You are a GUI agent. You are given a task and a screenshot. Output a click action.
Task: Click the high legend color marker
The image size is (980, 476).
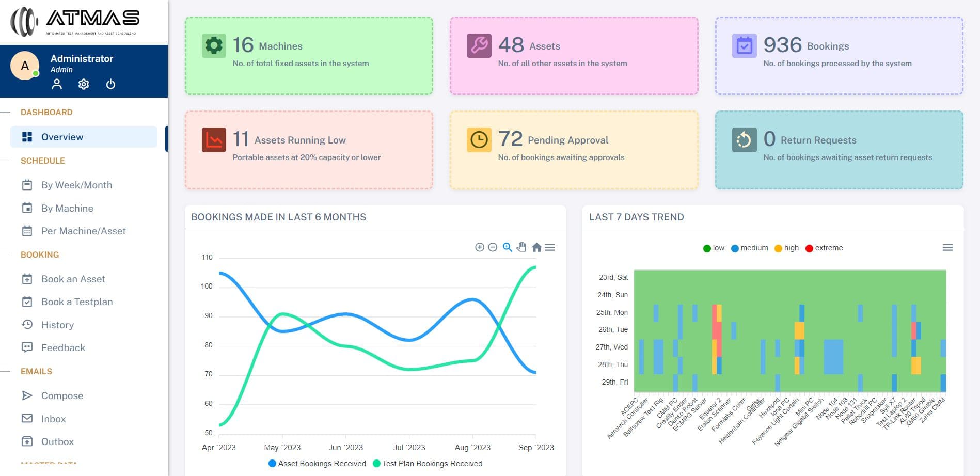click(x=778, y=248)
